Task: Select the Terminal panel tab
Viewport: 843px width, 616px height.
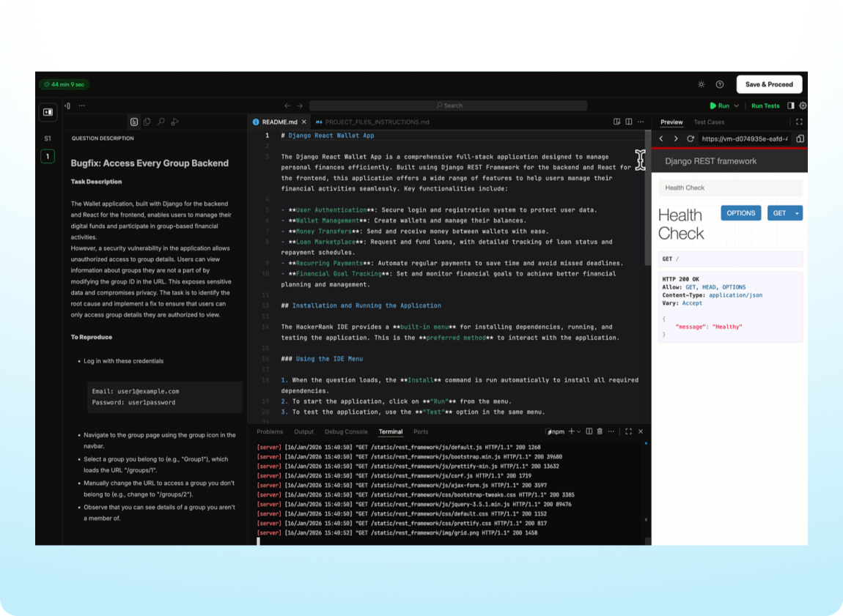Action: [x=390, y=432]
